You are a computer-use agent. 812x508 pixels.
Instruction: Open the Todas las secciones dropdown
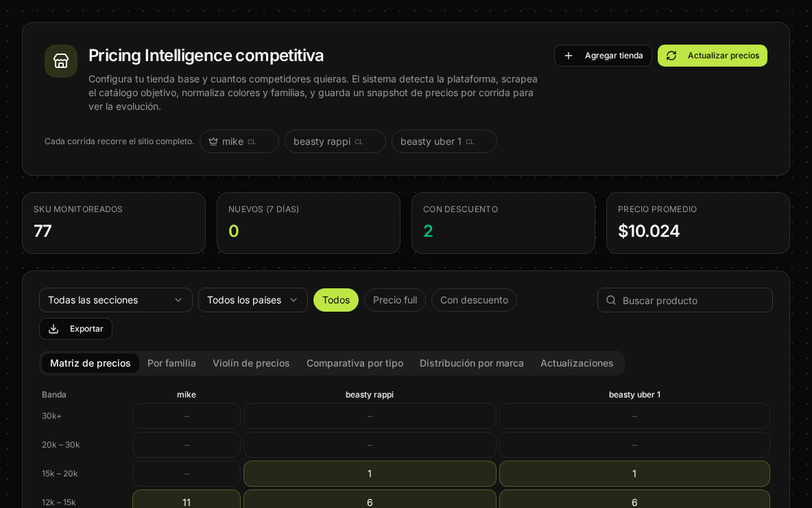coord(115,300)
